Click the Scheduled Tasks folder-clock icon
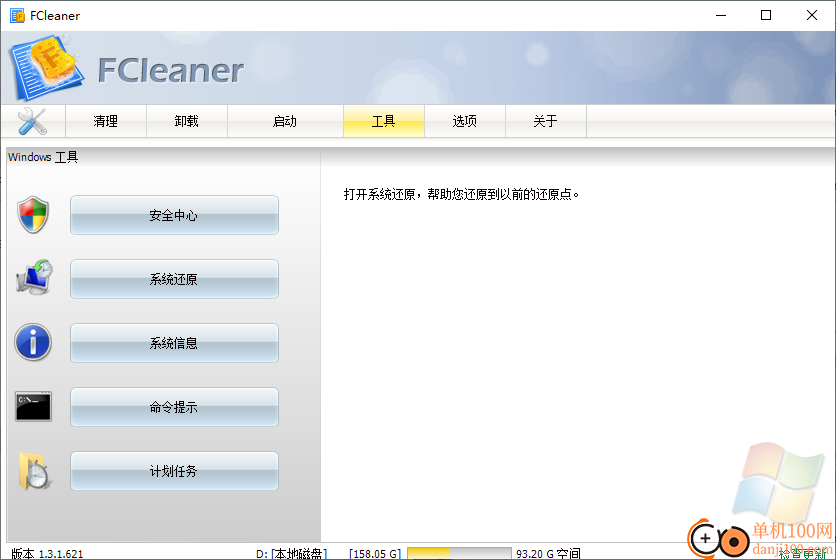This screenshot has width=836, height=560. point(35,471)
